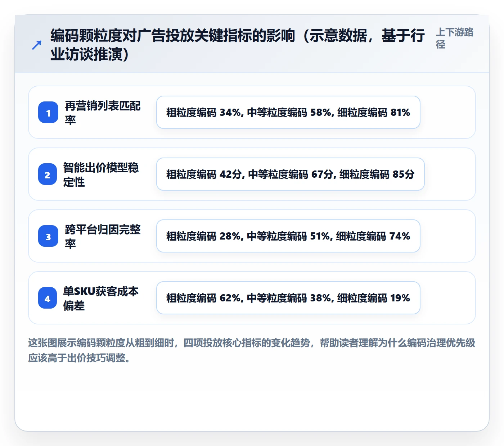Click the number 4 badge for 单SKU获客成本偏差
The height and width of the screenshot is (446, 504).
[x=48, y=298]
